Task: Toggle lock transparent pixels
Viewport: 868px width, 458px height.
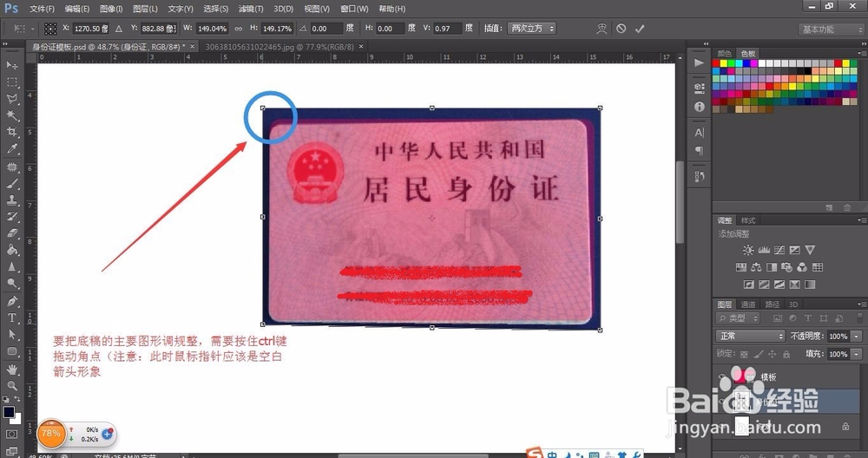Action: (744, 354)
